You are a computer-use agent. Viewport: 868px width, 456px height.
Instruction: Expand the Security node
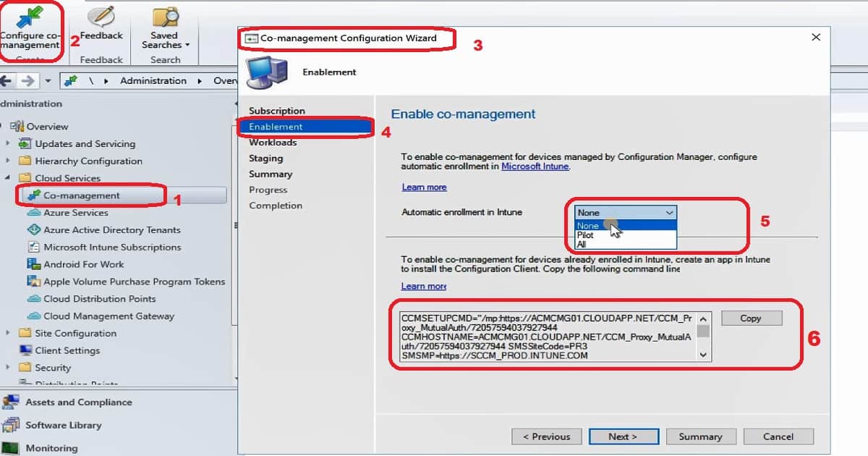pos(8,368)
